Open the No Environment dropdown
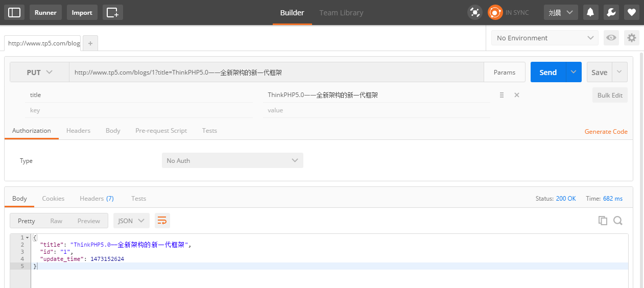The image size is (644, 288). tap(545, 38)
